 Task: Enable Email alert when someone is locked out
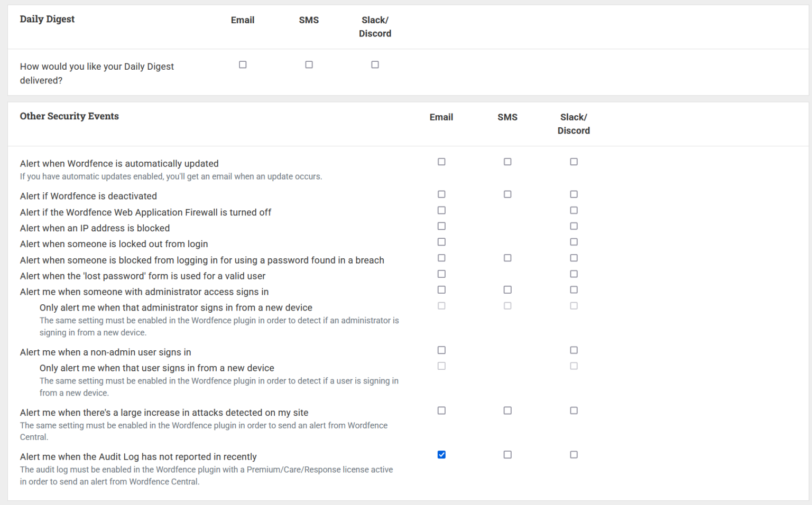[x=441, y=242]
